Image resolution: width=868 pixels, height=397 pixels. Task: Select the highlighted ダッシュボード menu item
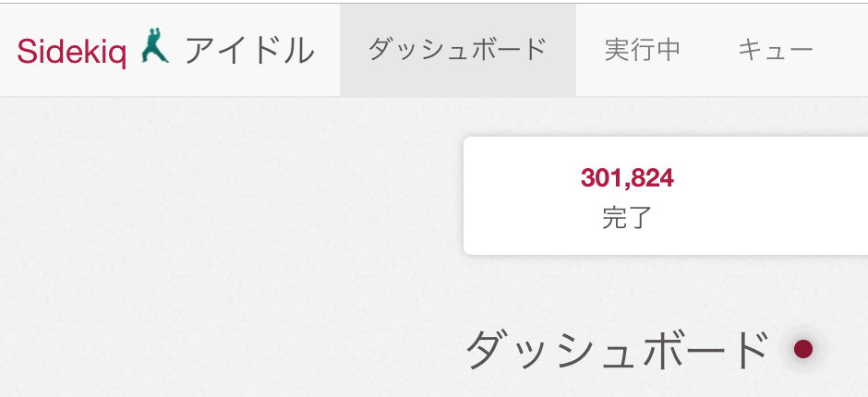point(457,50)
